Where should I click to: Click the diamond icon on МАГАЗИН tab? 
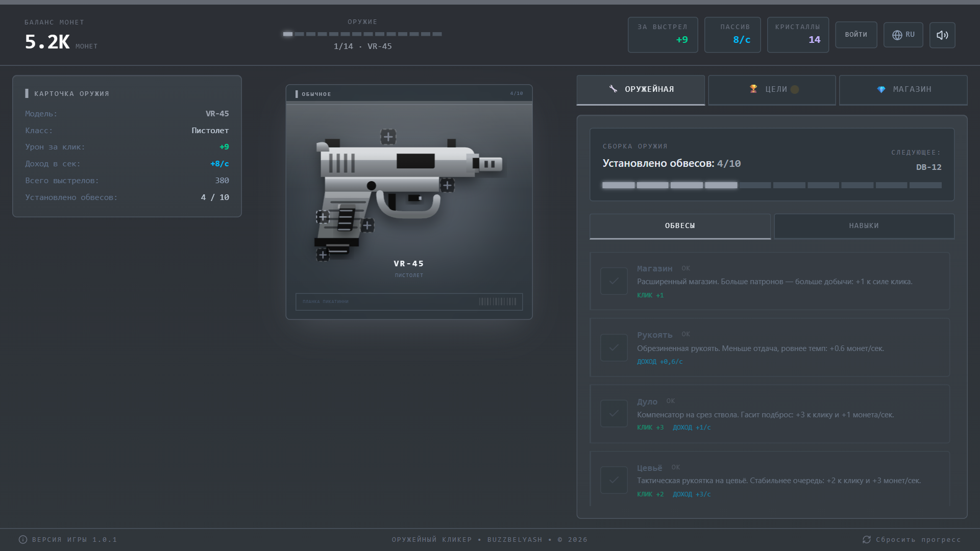coord(881,89)
